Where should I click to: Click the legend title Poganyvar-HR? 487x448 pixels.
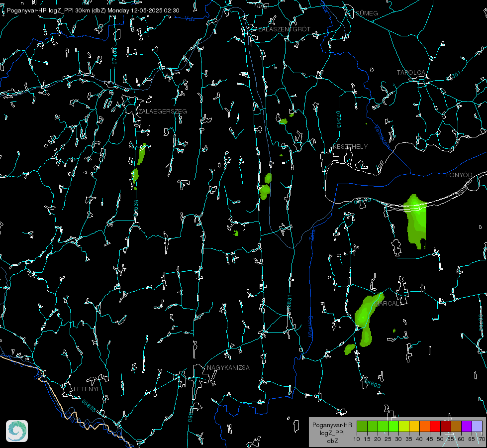[332, 425]
